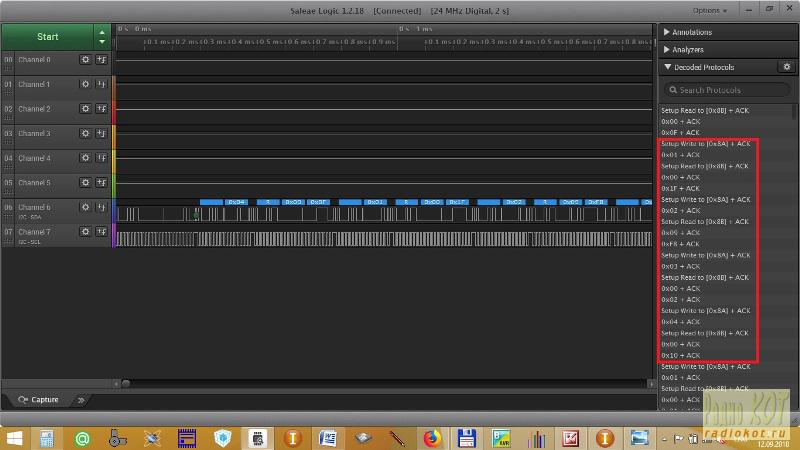The width and height of the screenshot is (800, 450).
Task: Set trigger edge icon for Channel 1
Action: pos(101,85)
